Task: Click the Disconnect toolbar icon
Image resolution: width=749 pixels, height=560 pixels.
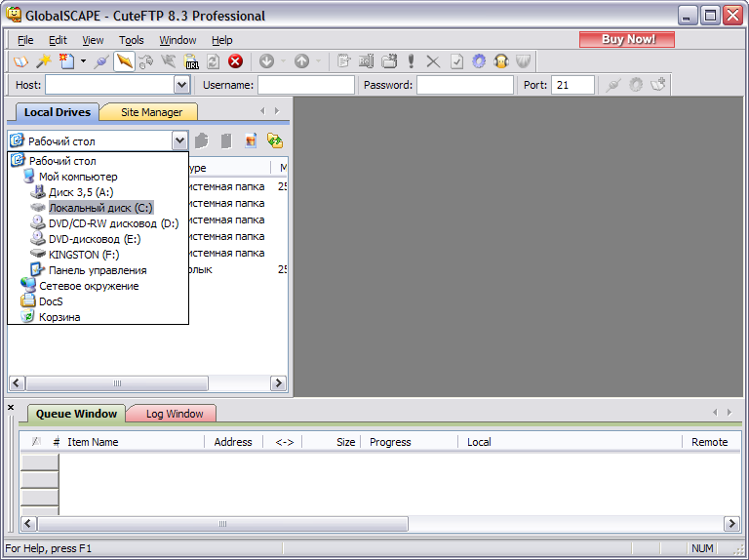Action: click(169, 61)
